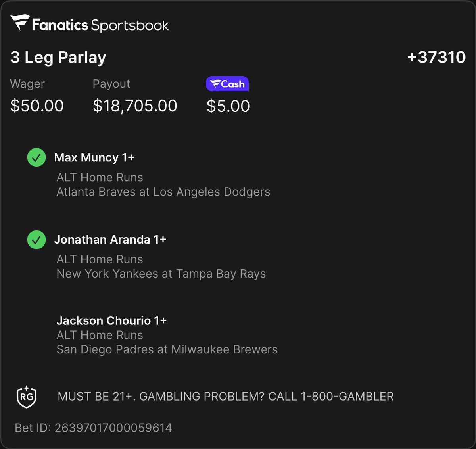
Task: Click the $5.00 FanCash amount
Action: (228, 106)
